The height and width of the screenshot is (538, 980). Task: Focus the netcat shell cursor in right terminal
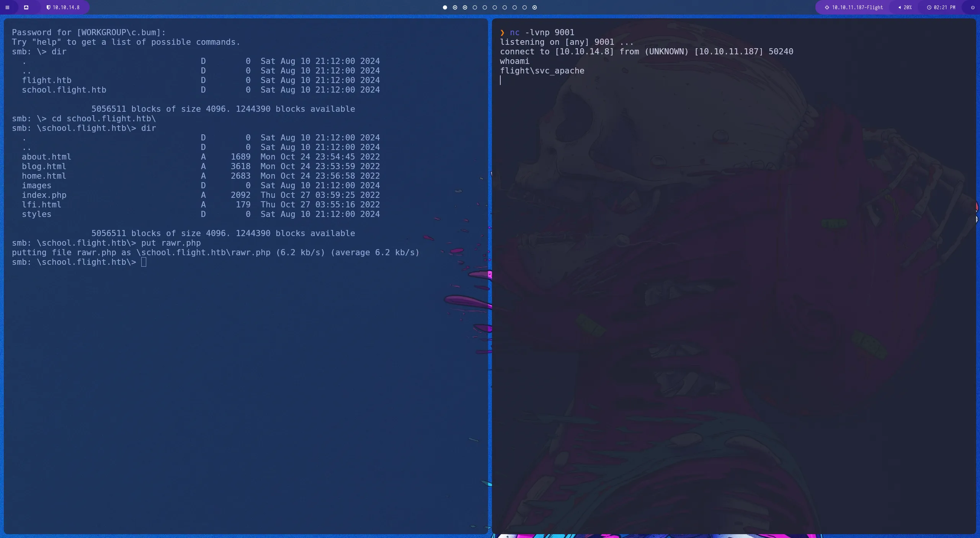coord(501,80)
